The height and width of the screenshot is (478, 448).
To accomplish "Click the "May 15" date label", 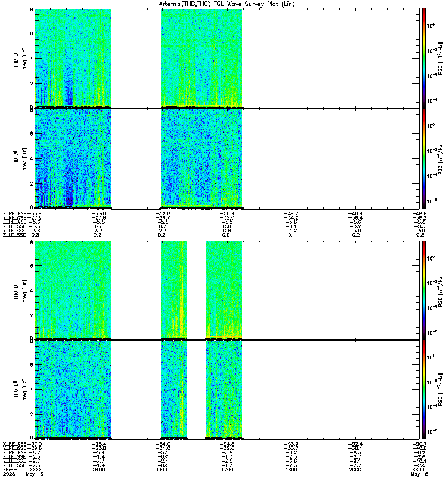I will pos(35,474).
